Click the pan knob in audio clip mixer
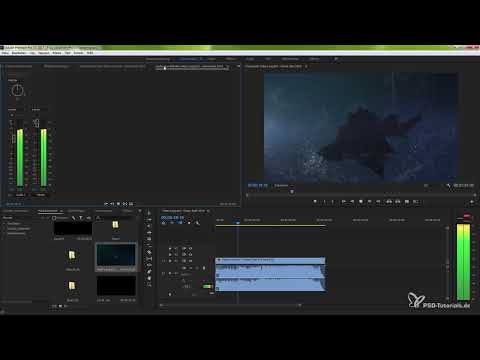Viewport: 480px width, 360px height. (x=17, y=90)
